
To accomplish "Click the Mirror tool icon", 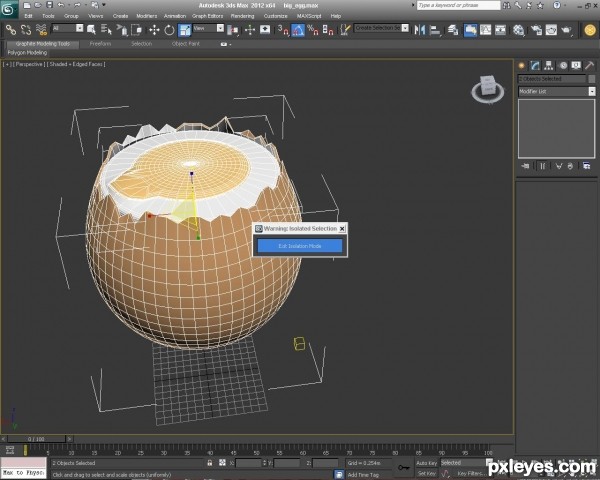I will coord(420,29).
